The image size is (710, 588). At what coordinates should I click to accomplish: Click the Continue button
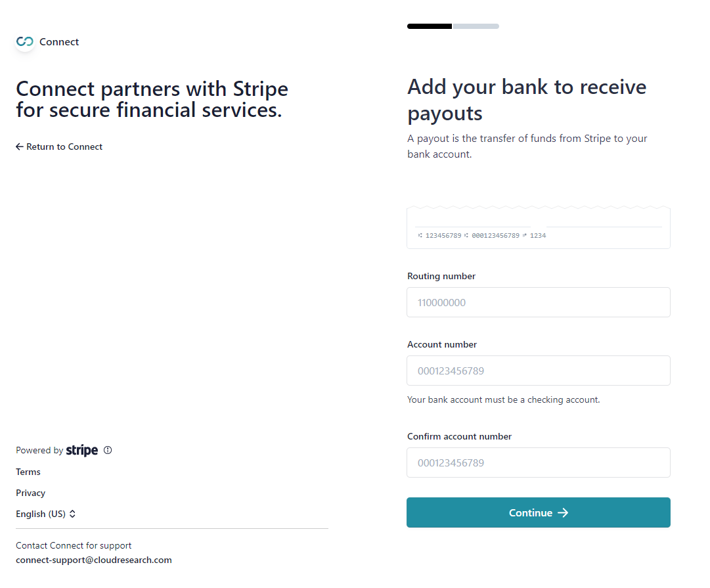539,512
